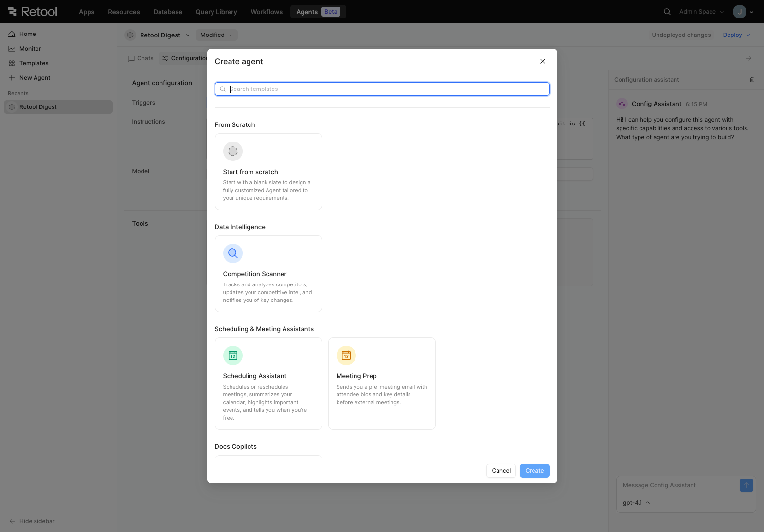Close the Create agent dialog
764x532 pixels.
coord(543,61)
